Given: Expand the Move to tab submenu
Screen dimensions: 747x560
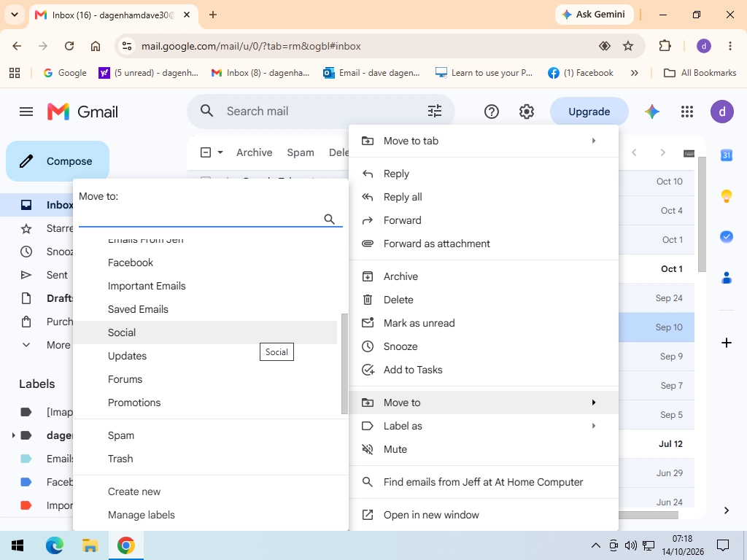Looking at the screenshot, I should (x=594, y=141).
